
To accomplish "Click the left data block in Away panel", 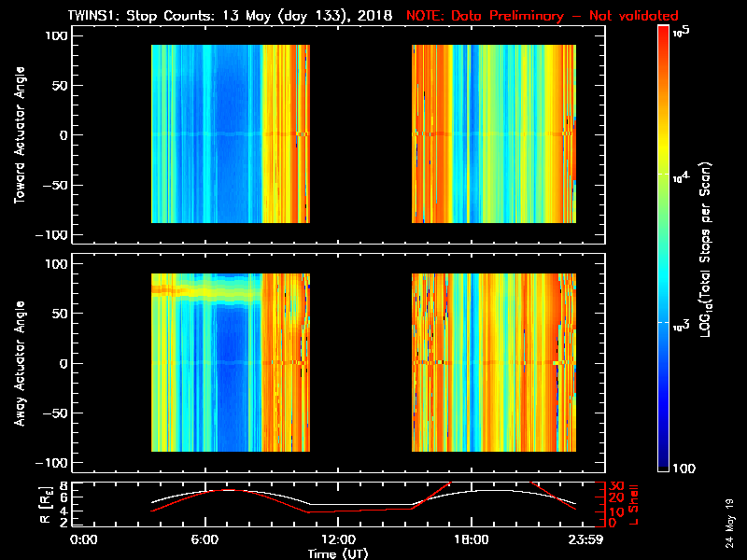I will 230,362.
